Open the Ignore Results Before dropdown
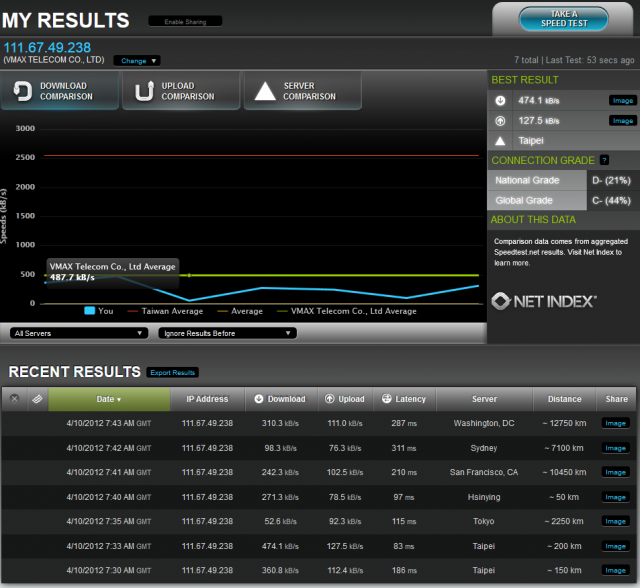Viewport: 640px width, 588px height. pyautogui.click(x=227, y=333)
